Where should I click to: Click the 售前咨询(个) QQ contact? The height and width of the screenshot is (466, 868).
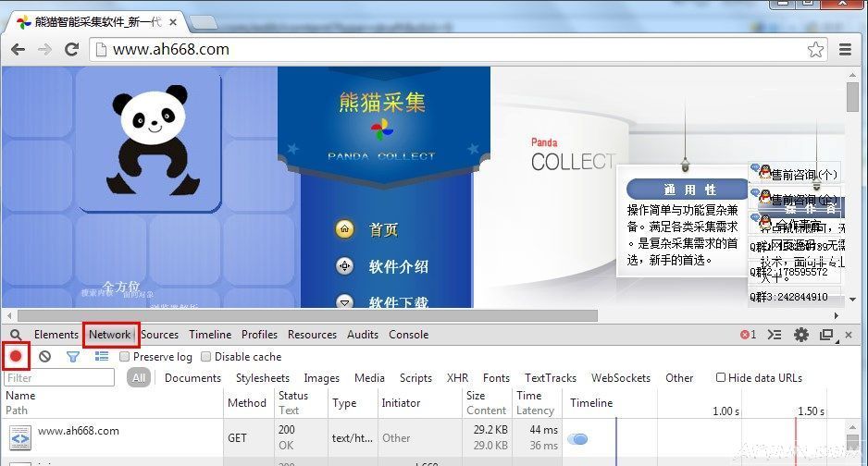click(797, 175)
